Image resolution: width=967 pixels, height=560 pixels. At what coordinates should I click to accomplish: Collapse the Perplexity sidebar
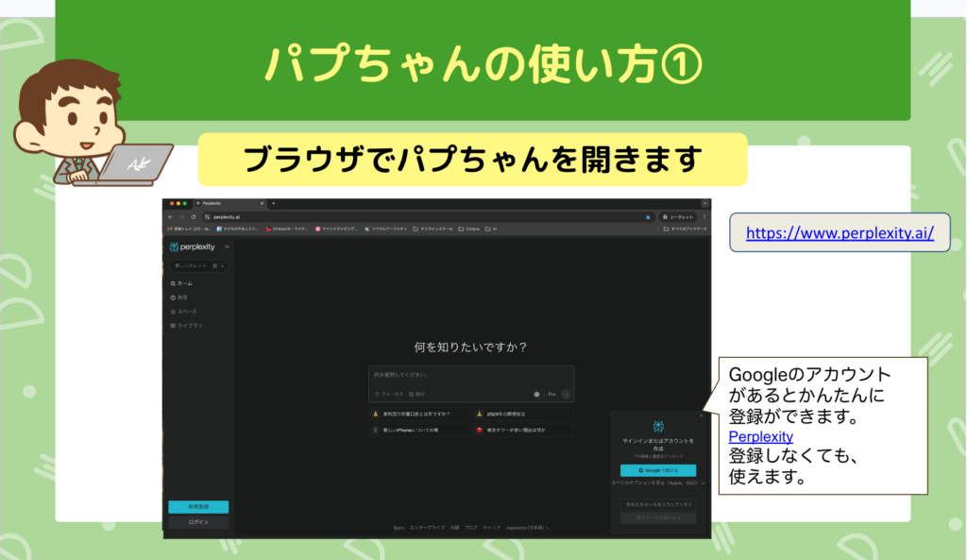(x=227, y=246)
